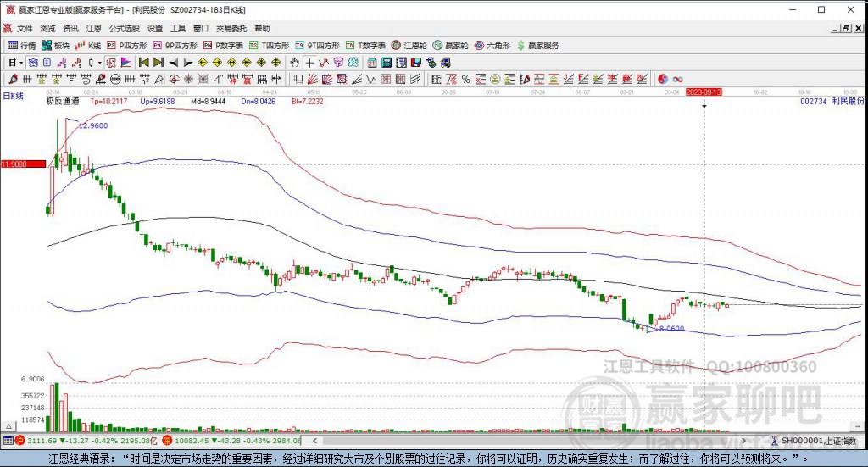Screen dimensions: 868x467
Task: Click the black right-arrow step forward icon
Action: click(188, 63)
